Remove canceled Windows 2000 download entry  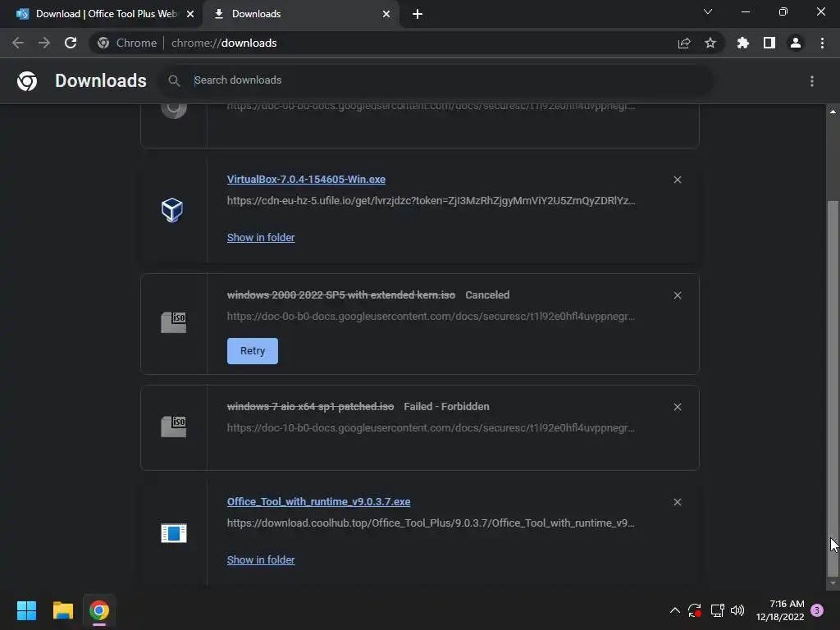pyautogui.click(x=678, y=295)
